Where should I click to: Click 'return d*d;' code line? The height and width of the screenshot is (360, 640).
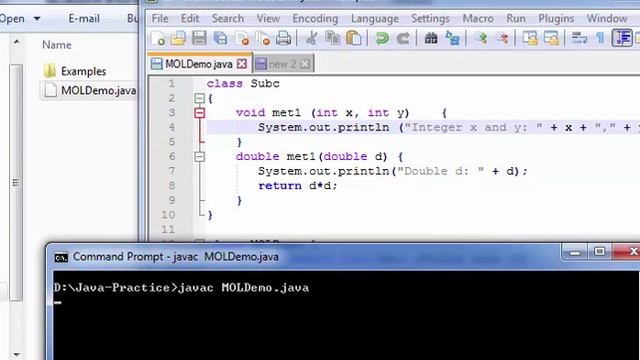pos(298,186)
